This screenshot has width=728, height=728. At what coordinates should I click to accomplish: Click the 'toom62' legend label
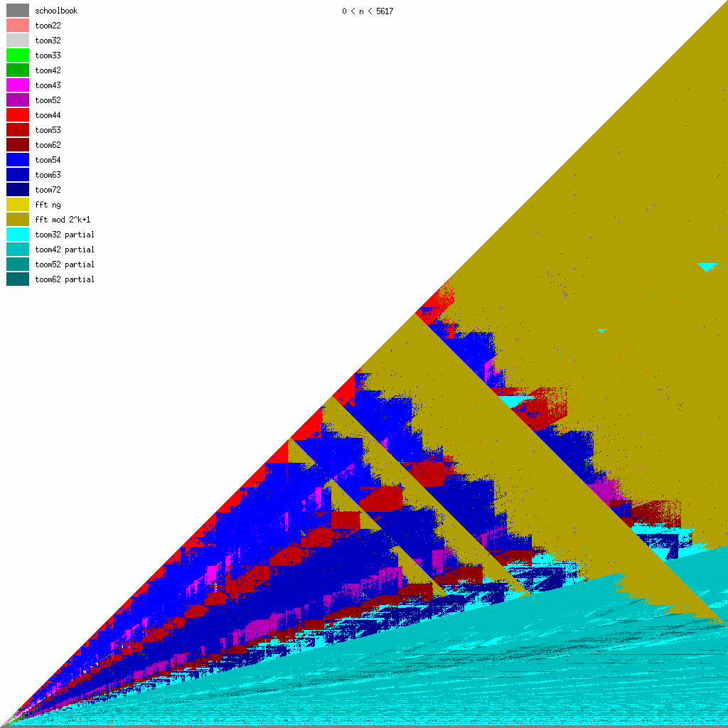48,145
